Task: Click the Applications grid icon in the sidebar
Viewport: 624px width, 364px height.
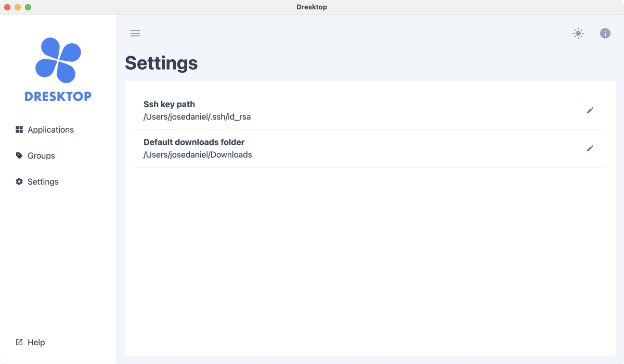Action: (x=19, y=129)
